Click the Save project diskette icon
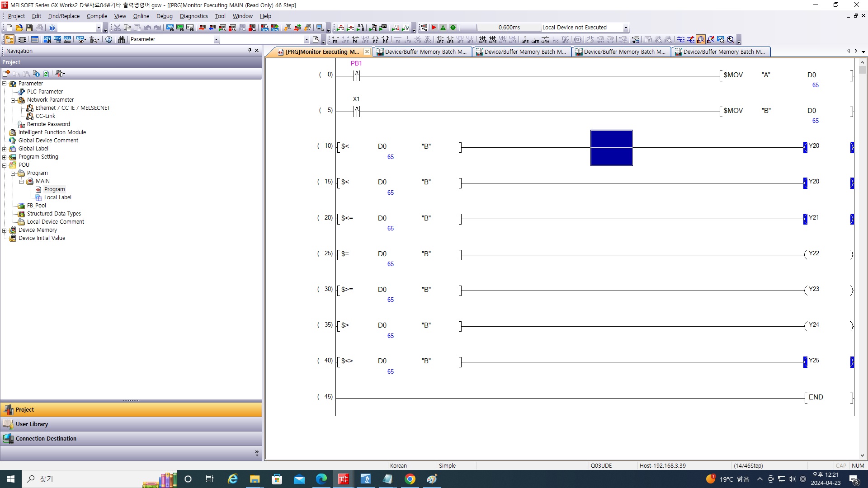The width and height of the screenshot is (868, 488). tap(29, 28)
